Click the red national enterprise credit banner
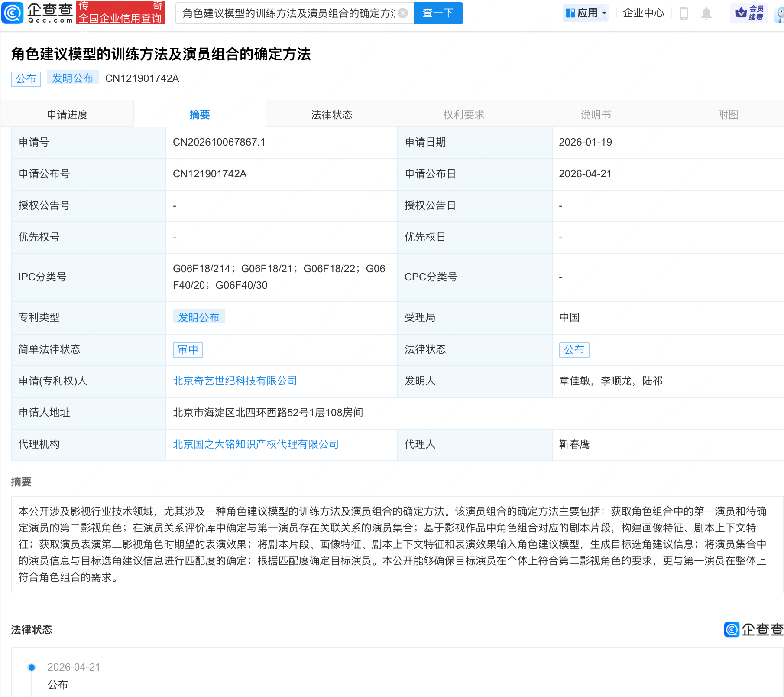 click(x=120, y=13)
